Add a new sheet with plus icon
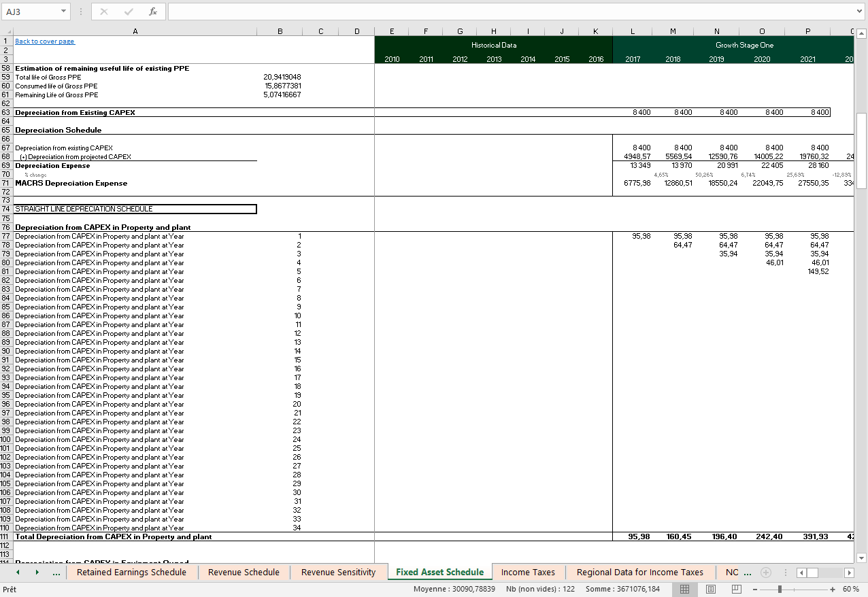Image resolution: width=868 pixels, height=597 pixels. [765, 573]
